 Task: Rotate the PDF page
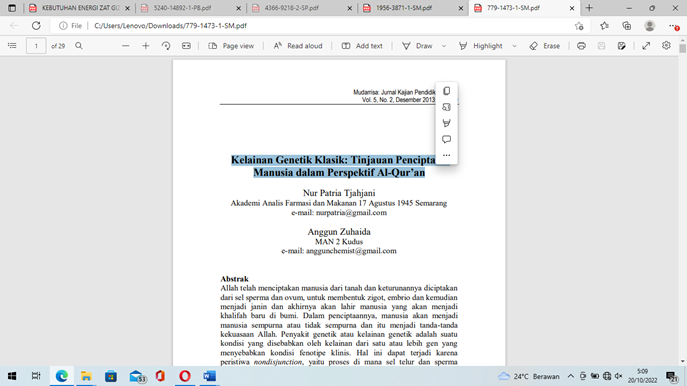tap(166, 46)
